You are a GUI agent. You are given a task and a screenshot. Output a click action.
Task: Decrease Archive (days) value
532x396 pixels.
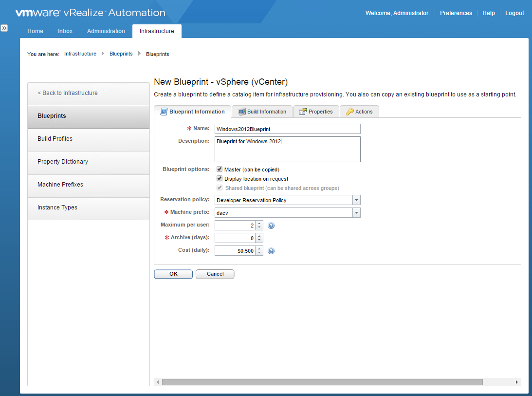pyautogui.click(x=259, y=240)
